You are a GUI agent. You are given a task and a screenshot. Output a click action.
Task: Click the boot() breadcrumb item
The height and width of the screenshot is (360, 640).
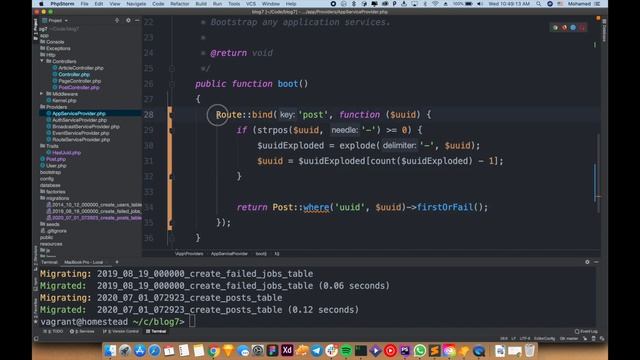[x=261, y=254]
